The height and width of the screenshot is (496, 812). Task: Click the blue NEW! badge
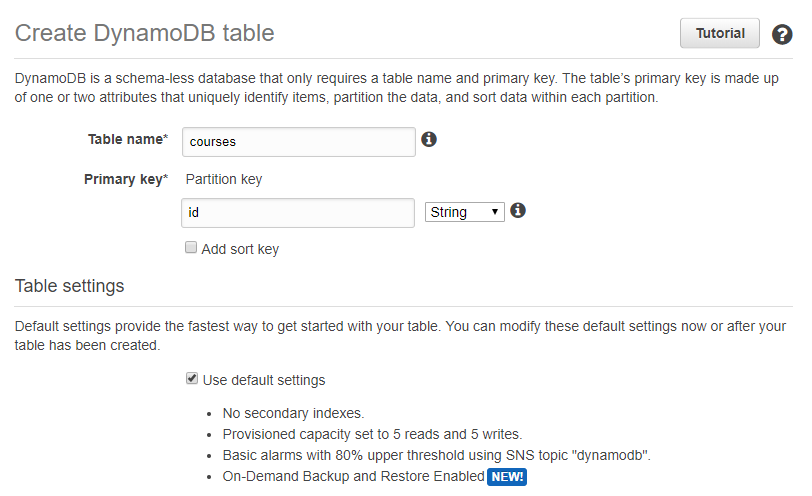[507, 476]
